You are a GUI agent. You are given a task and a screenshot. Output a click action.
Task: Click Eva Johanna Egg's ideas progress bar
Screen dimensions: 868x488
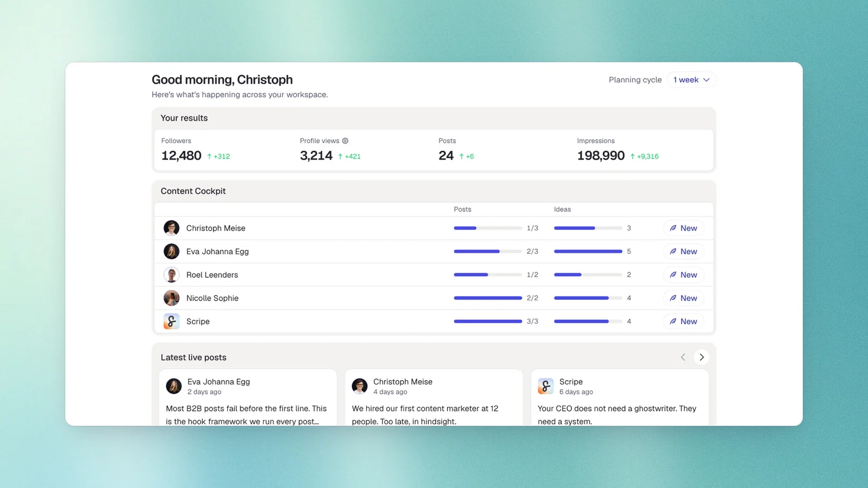[x=588, y=252]
